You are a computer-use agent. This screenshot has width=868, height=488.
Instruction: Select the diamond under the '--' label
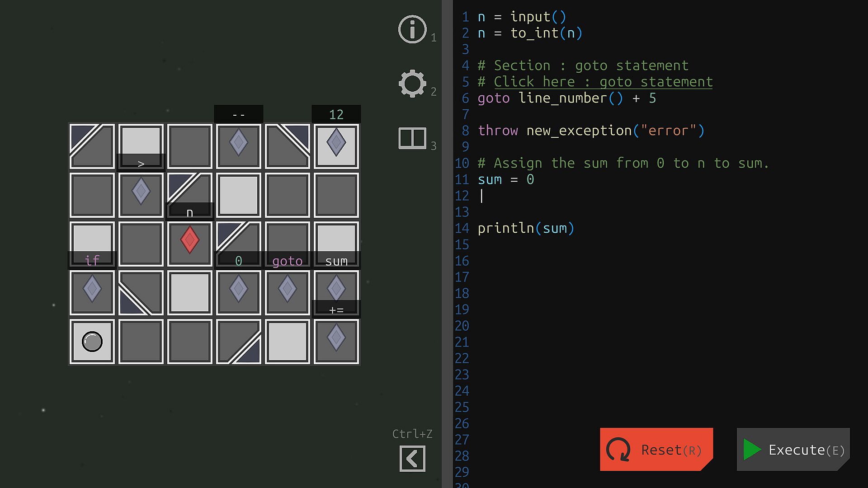coord(238,143)
